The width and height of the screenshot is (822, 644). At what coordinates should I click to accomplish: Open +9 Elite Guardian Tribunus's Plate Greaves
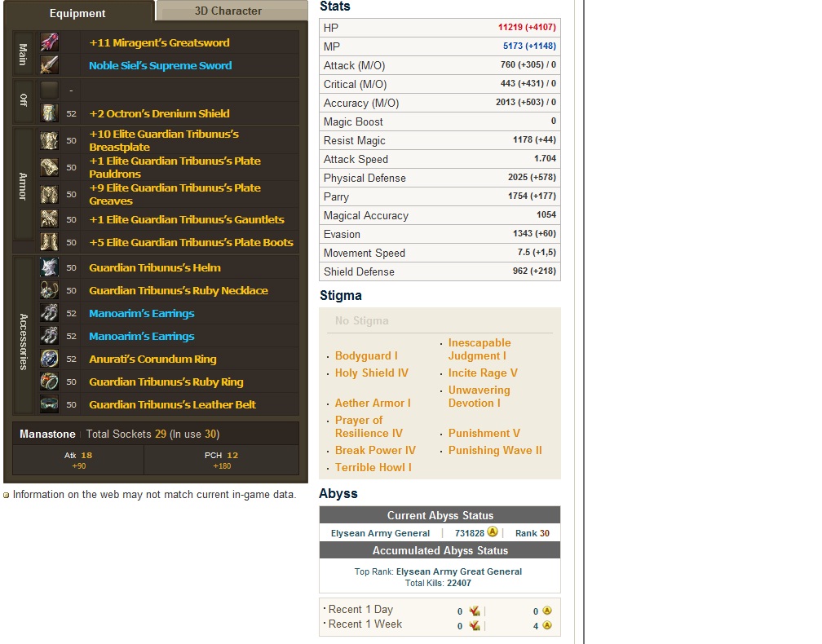pyautogui.click(x=175, y=194)
